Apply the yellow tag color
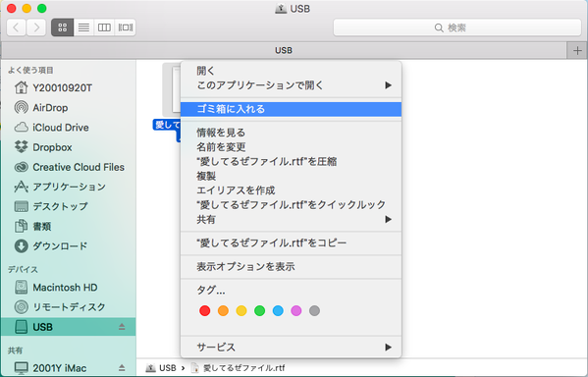588x377 pixels. (x=241, y=310)
